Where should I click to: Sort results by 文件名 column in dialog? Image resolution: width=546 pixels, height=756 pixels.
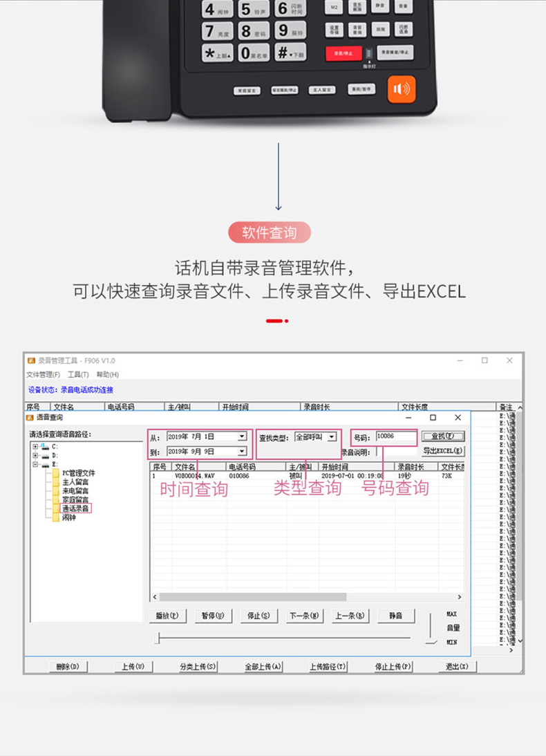coord(199,467)
